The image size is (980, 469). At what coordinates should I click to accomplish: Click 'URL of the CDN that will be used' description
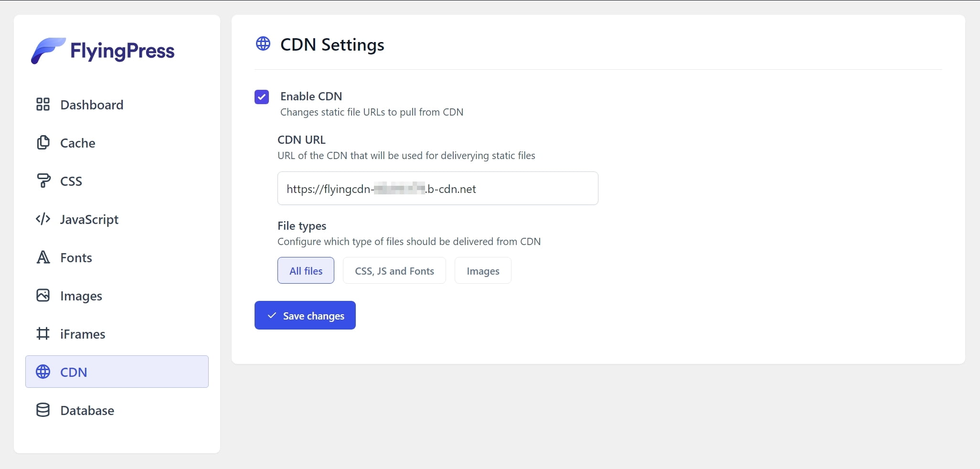(x=406, y=155)
